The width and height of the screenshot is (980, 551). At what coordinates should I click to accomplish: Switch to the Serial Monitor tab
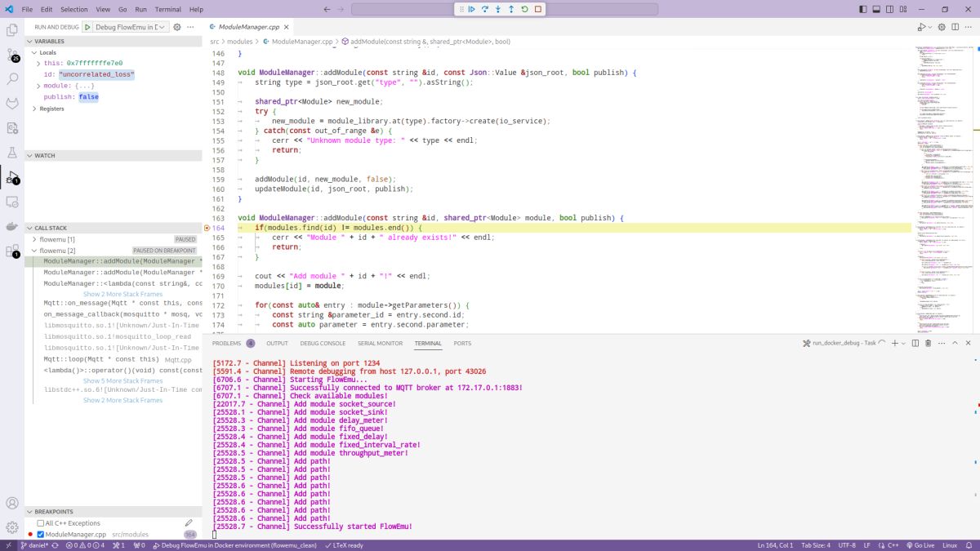380,344
